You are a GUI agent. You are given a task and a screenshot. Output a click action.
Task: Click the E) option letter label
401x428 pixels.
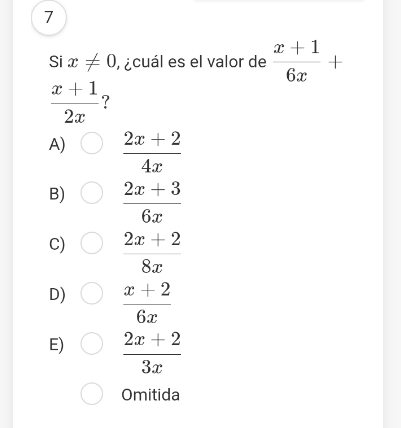click(x=56, y=345)
